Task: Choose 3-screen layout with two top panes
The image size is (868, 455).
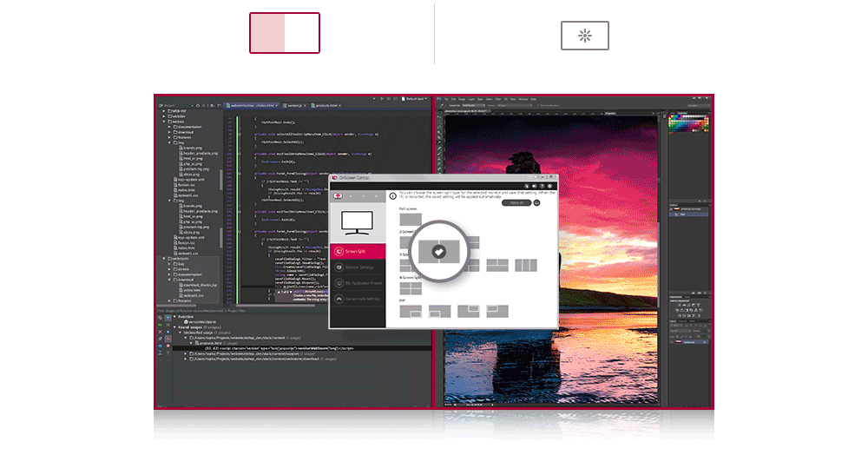Action: [x=497, y=265]
